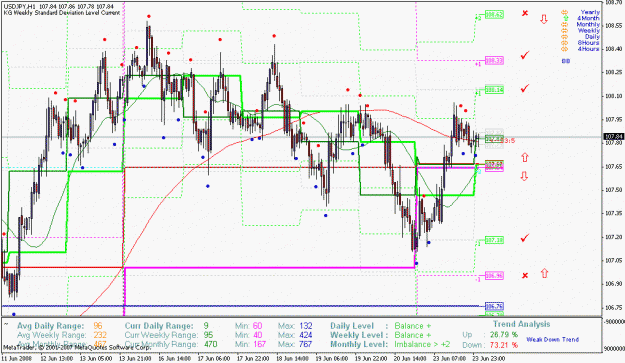Click the Monthly Level value Imbalance > +2
This screenshot has width=625, height=363.
(422, 344)
